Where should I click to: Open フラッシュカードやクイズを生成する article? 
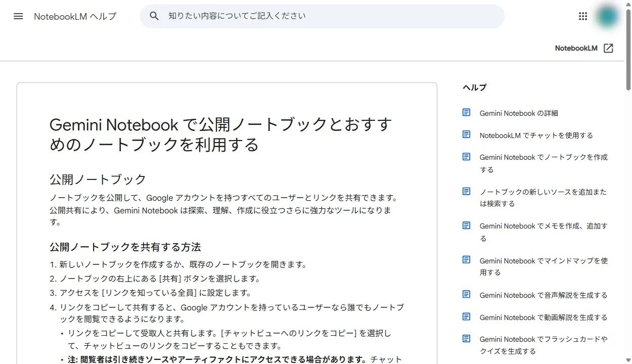pos(544,345)
